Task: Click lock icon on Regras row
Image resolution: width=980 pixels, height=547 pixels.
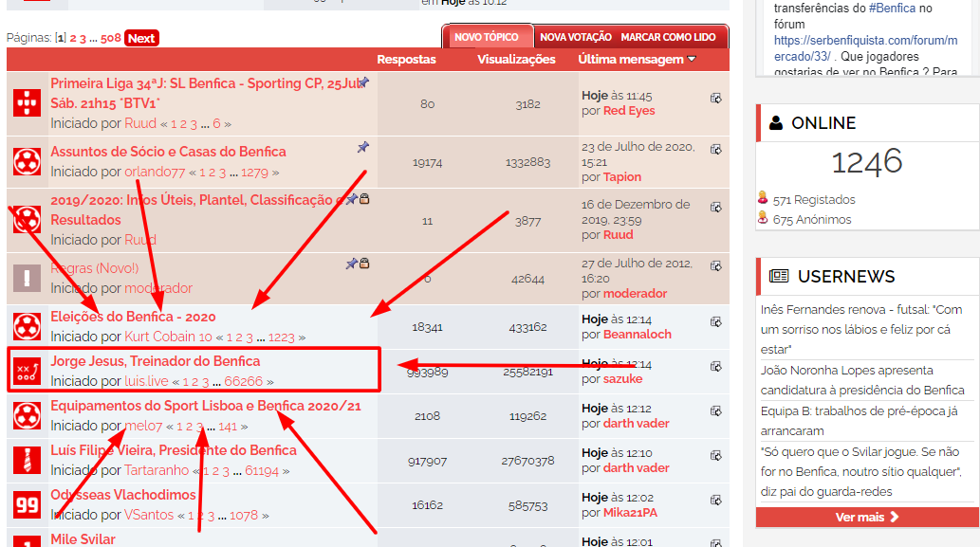Action: coord(364,263)
